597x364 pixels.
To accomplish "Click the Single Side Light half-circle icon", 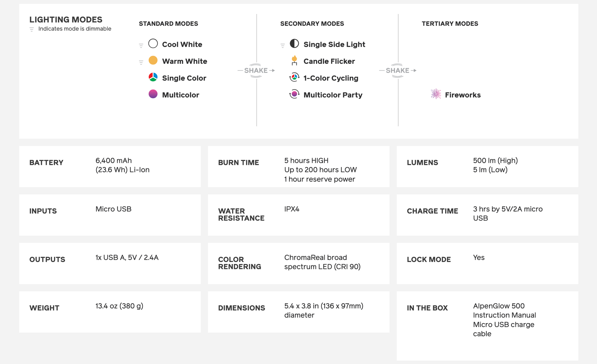I will click(x=294, y=44).
